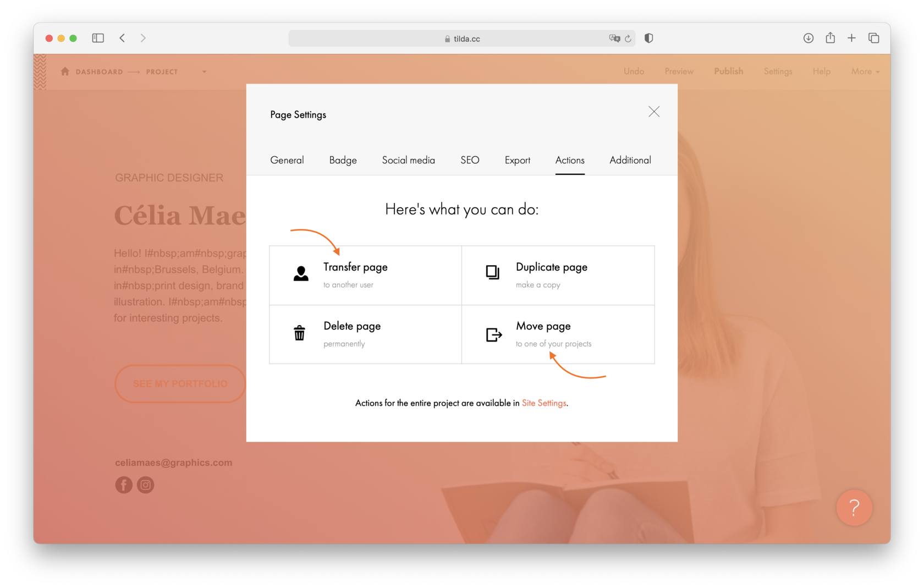
Task: Click the browser Share icon
Action: point(830,38)
